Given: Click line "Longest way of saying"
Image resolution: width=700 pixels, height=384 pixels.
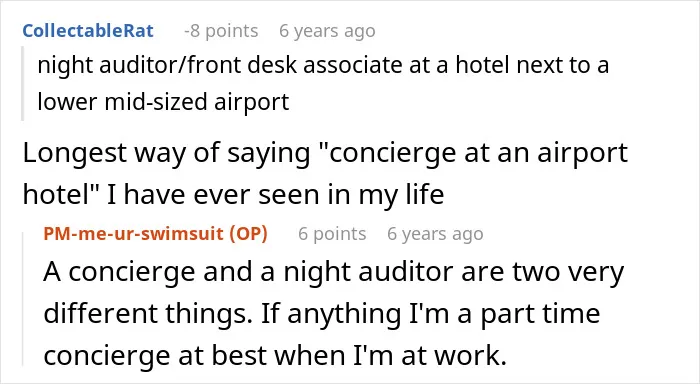Looking at the screenshot, I should point(325,153).
